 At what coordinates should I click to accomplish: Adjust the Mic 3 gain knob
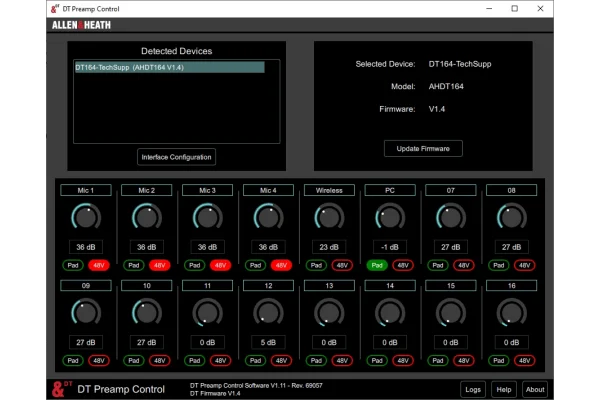207,217
